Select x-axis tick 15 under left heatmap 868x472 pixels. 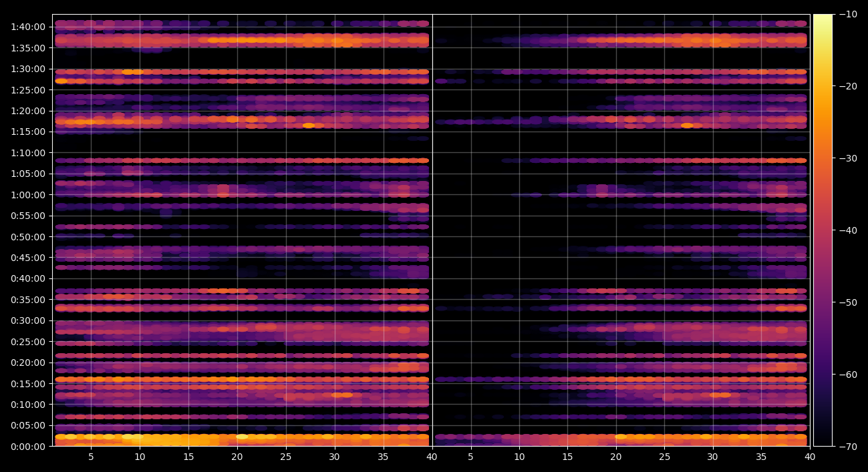pos(188,457)
